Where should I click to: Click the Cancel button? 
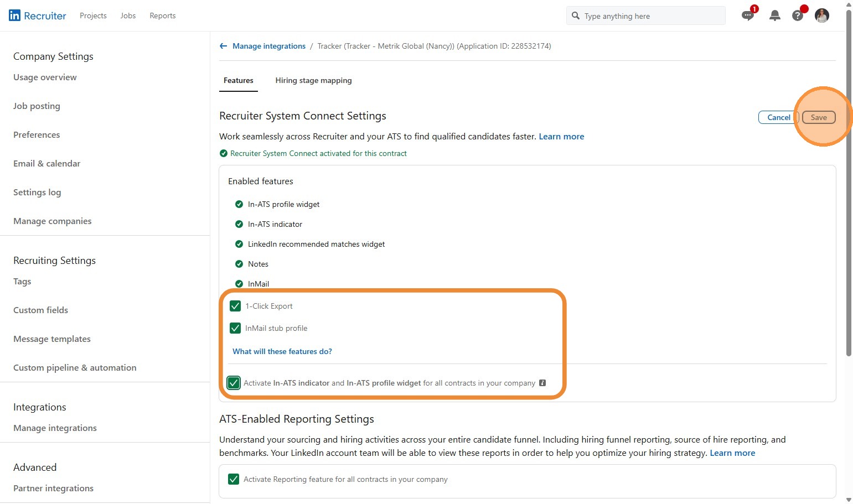[778, 117]
